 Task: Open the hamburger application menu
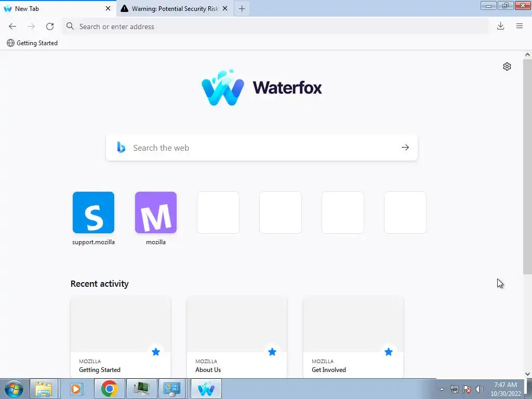point(520,26)
